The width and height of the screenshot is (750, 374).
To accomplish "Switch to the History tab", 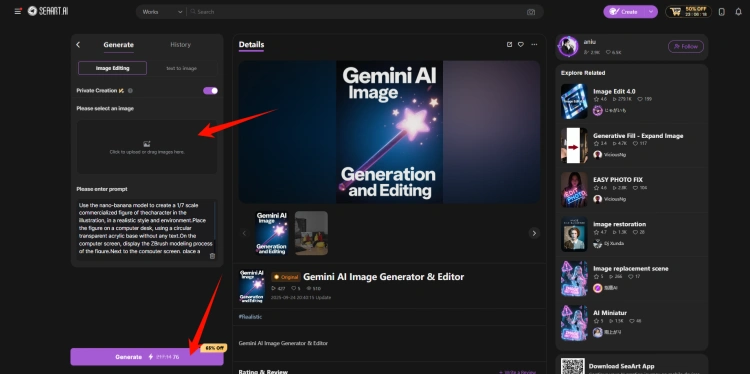I will point(180,44).
